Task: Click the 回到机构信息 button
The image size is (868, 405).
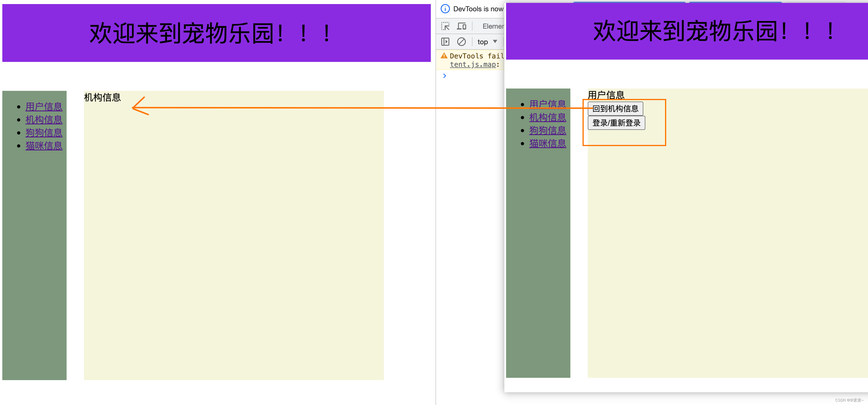Action: click(x=616, y=108)
